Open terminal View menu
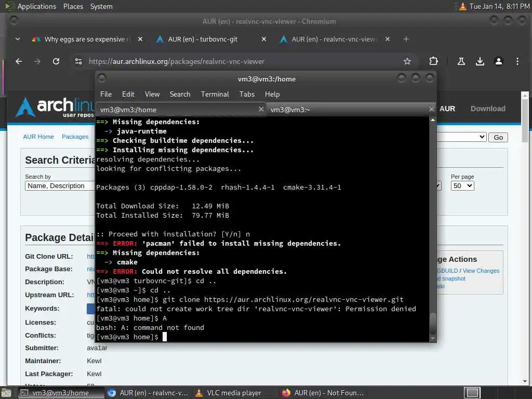This screenshot has height=399, width=532. point(152,95)
